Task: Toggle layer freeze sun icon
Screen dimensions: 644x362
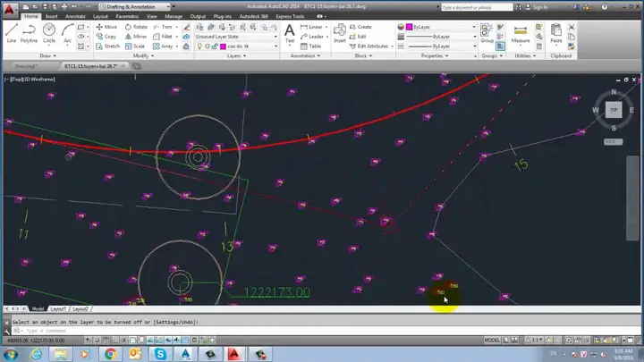Action: (207, 46)
